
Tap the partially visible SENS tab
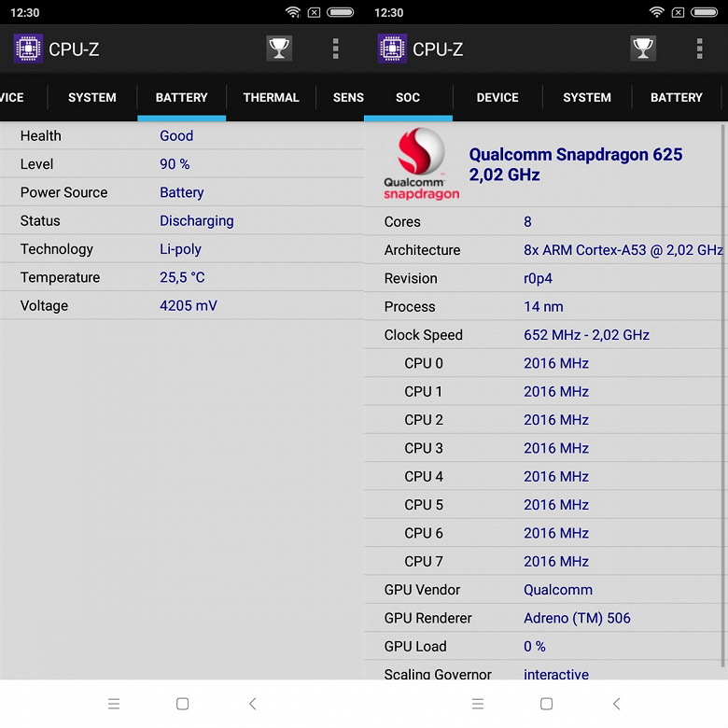[348, 97]
